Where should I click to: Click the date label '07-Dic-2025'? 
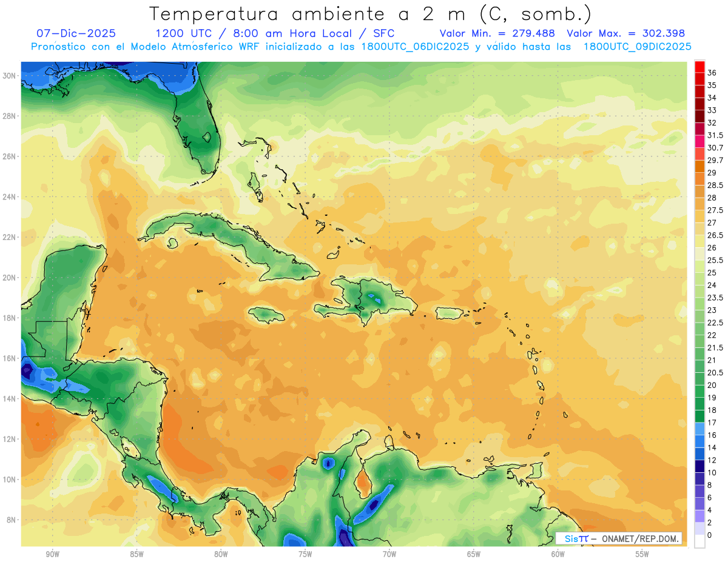click(x=76, y=33)
